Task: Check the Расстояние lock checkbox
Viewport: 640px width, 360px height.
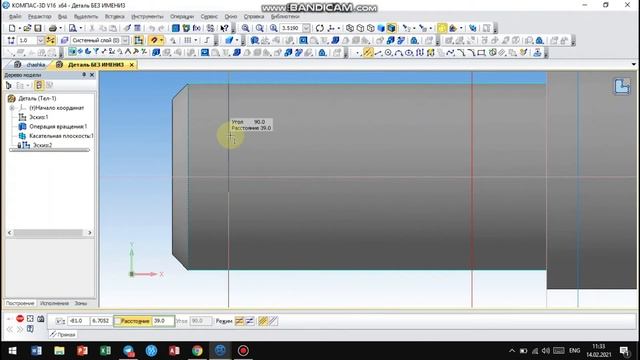Action: (118, 321)
